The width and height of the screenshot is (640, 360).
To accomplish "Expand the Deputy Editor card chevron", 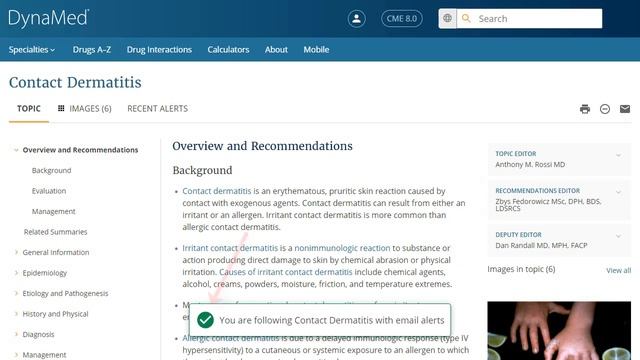I will [618, 236].
